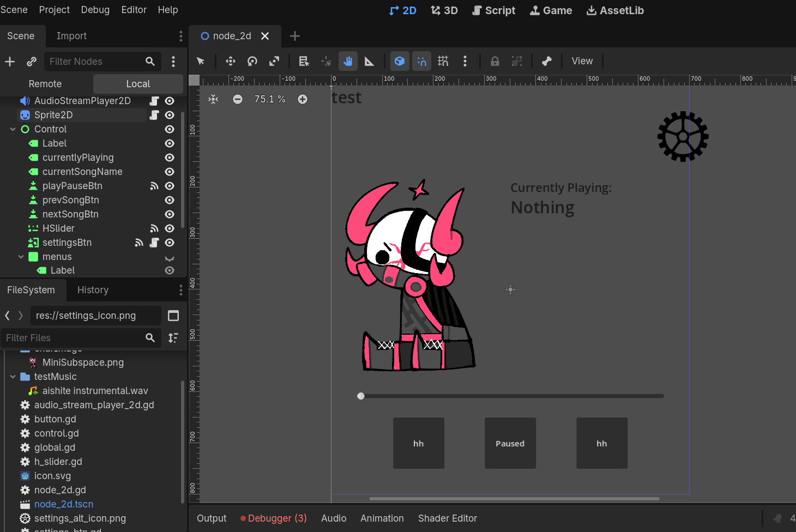This screenshot has height=532, width=796.
Task: Activate the Move Mode tool
Action: point(231,61)
